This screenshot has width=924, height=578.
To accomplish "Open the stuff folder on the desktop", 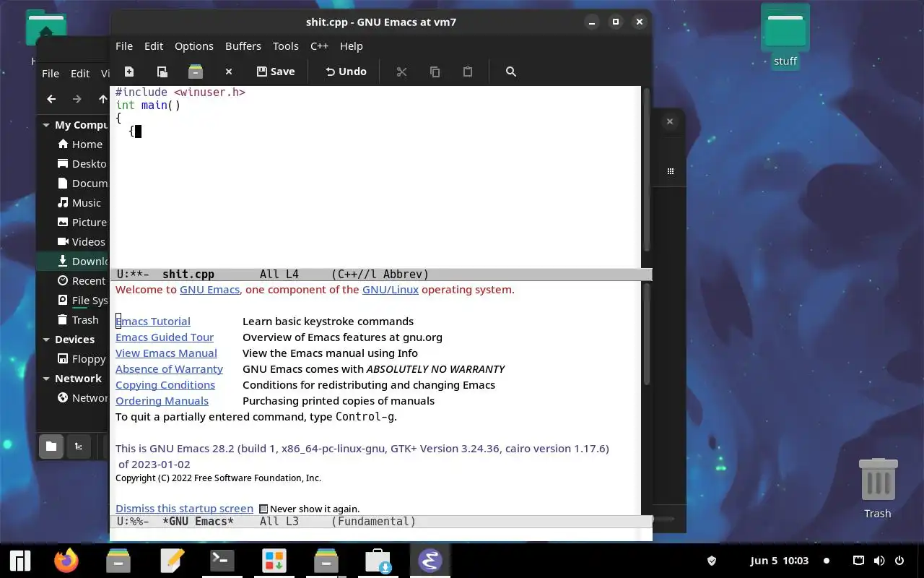I will (785, 36).
